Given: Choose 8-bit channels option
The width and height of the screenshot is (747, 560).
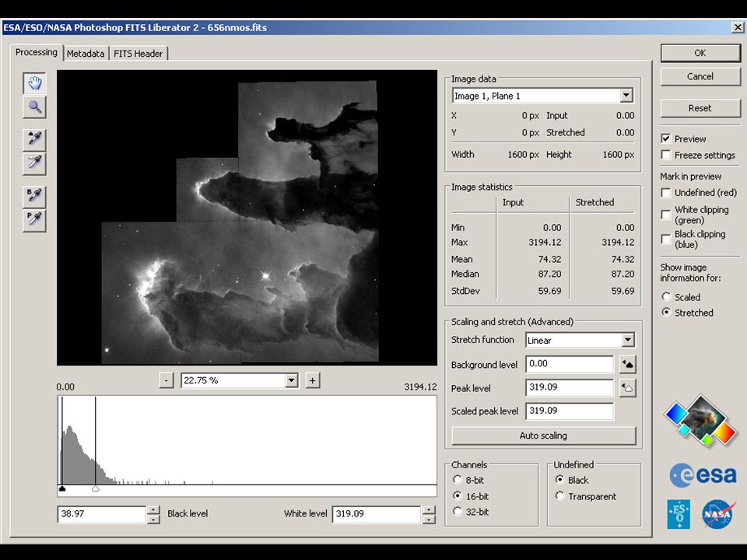Looking at the screenshot, I should pos(458,480).
